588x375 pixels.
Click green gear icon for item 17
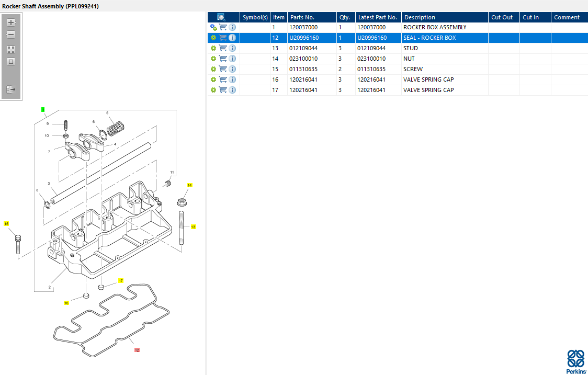213,90
